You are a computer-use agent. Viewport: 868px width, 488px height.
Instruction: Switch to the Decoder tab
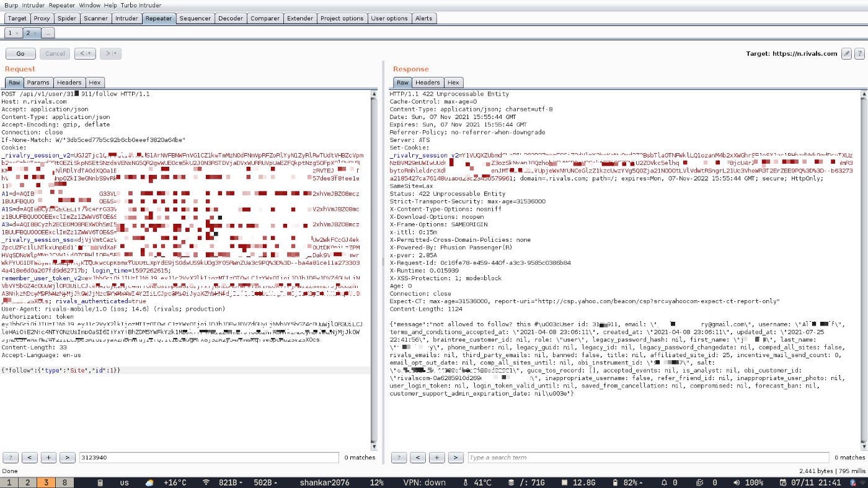pyautogui.click(x=231, y=19)
